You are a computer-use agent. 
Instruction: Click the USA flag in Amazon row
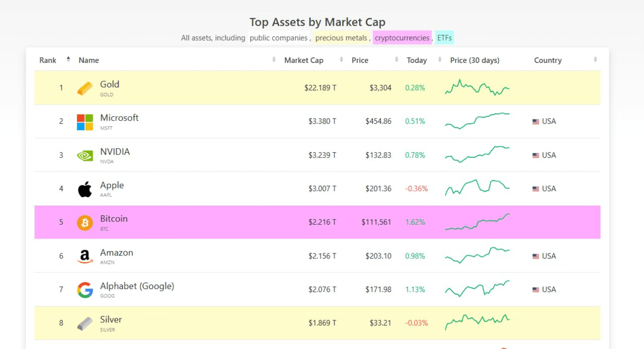pyautogui.click(x=536, y=256)
